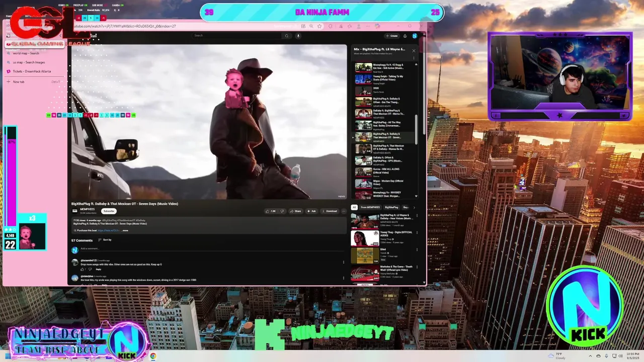This screenshot has width=644, height=362.
Task: Select the From MEMPHEES filter chip
Action: point(370,207)
